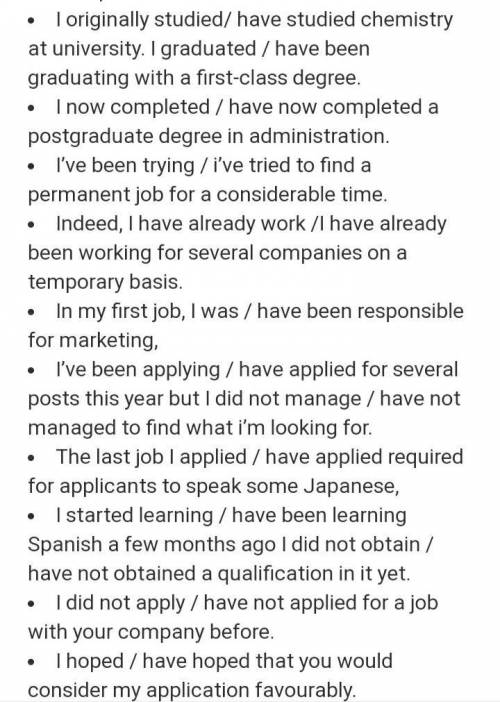Screen dimensions: 500x702
Task: Click "The last job I applied" text
Action: (151, 457)
